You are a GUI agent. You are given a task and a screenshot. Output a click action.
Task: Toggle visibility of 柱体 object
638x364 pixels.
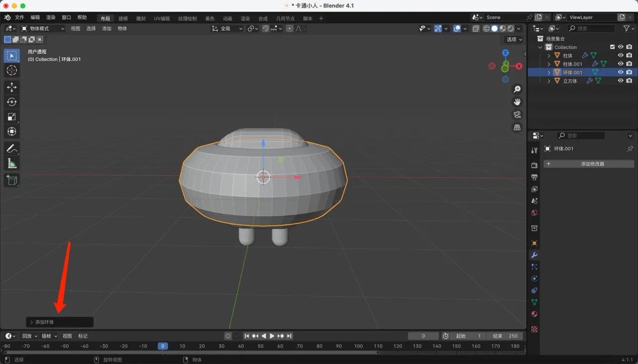pyautogui.click(x=620, y=55)
